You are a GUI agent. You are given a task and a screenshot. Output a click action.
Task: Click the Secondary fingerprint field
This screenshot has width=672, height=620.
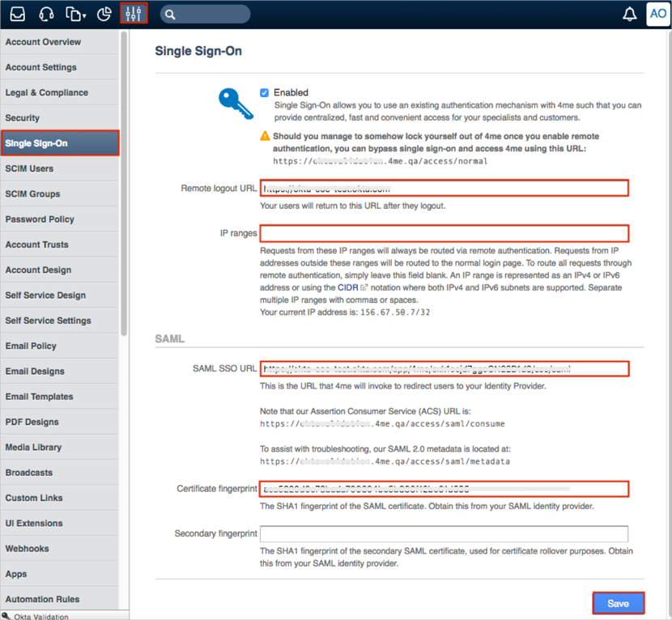click(444, 534)
